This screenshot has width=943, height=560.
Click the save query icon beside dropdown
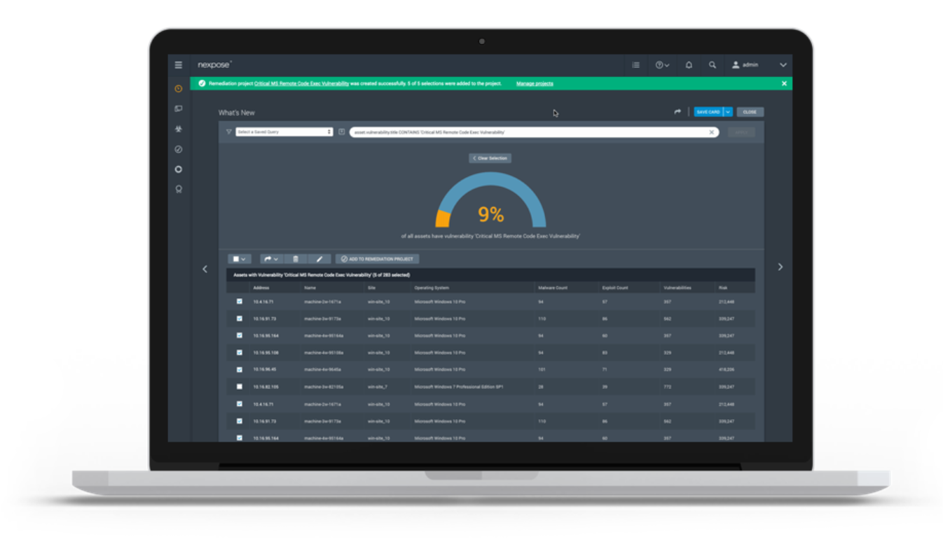click(x=341, y=132)
